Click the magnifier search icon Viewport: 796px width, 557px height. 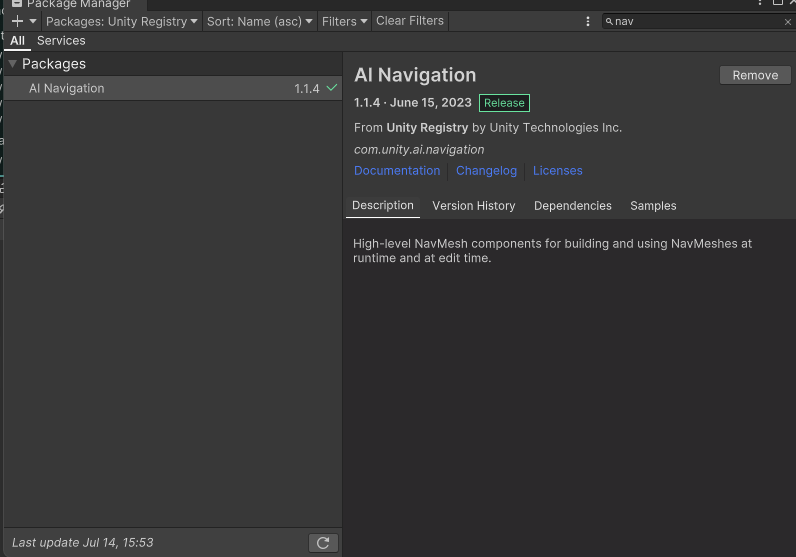(609, 22)
